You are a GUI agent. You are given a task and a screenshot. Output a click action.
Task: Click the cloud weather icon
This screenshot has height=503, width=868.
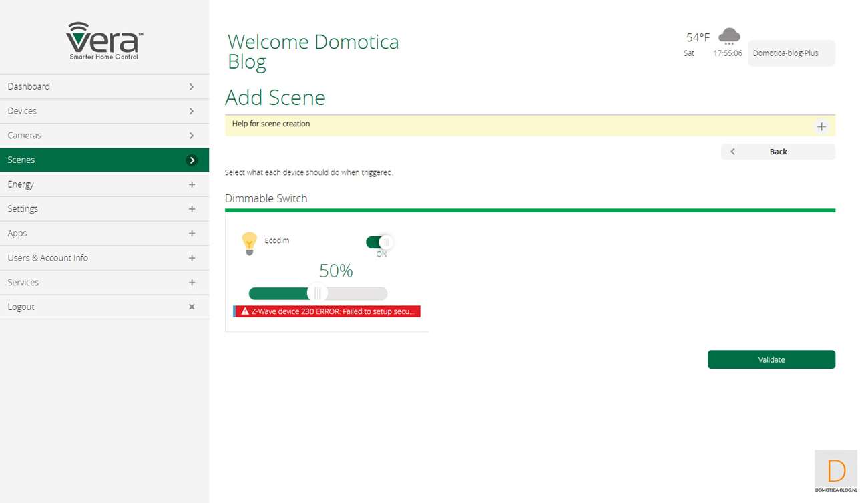tap(728, 37)
